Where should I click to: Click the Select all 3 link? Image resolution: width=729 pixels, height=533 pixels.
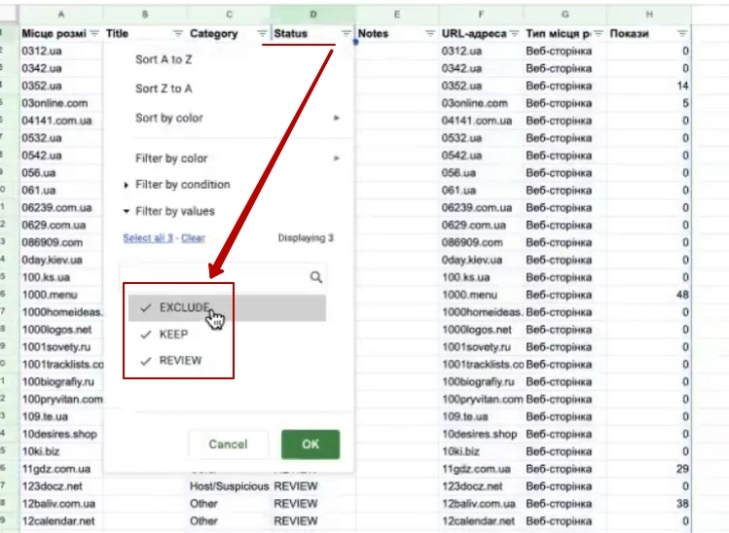tap(148, 238)
